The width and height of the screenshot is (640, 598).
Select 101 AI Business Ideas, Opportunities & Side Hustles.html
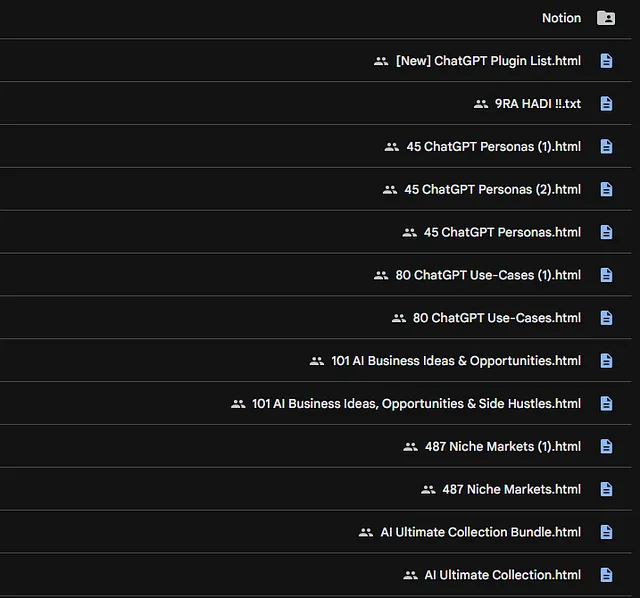(416, 404)
